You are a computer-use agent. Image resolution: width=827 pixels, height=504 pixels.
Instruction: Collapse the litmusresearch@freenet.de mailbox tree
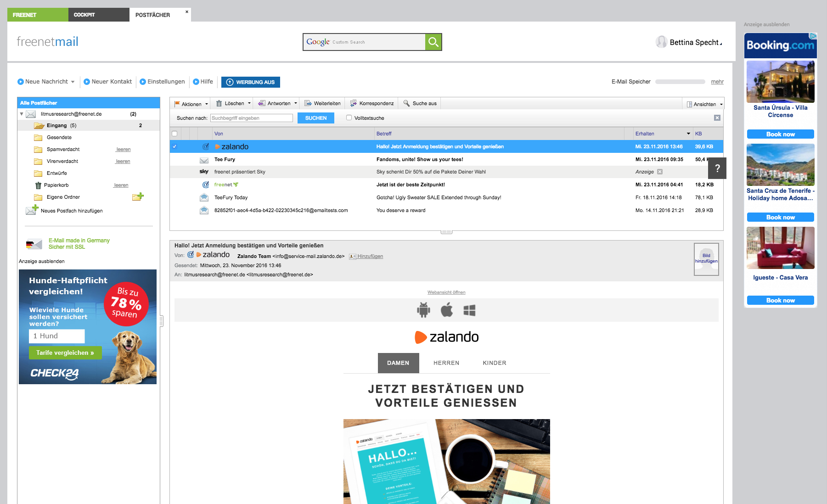point(22,114)
